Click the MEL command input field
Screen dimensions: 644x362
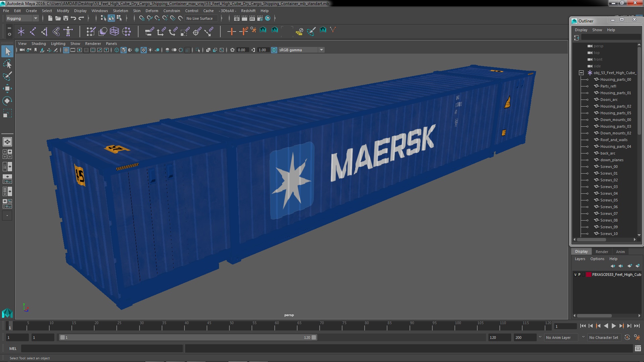[102, 349]
